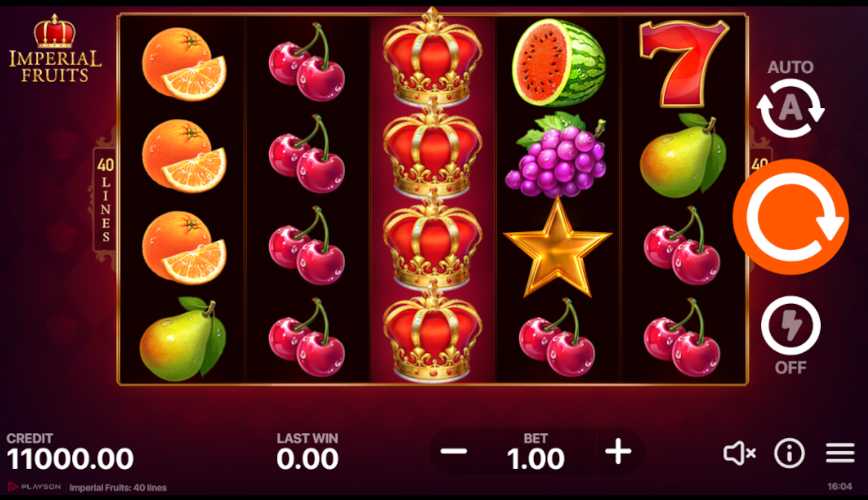Image resolution: width=868 pixels, height=500 pixels.
Task: Click the bet amount 1.00
Action: pyautogui.click(x=535, y=459)
